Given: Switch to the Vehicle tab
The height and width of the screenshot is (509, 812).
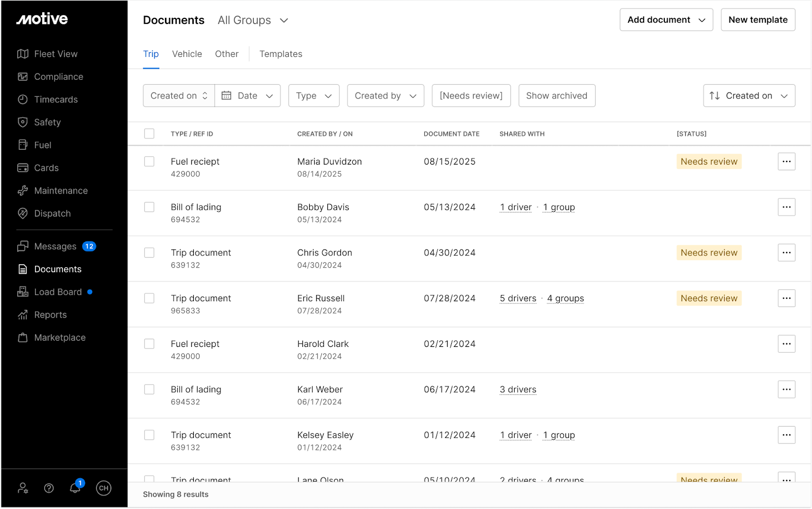Looking at the screenshot, I should [x=187, y=54].
